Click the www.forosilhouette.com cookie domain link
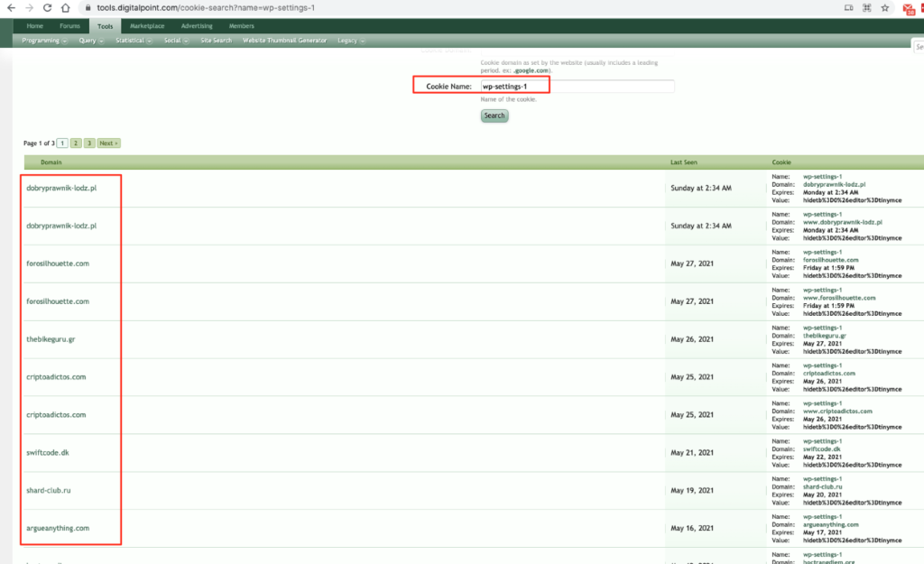Image resolution: width=924 pixels, height=564 pixels. (839, 298)
